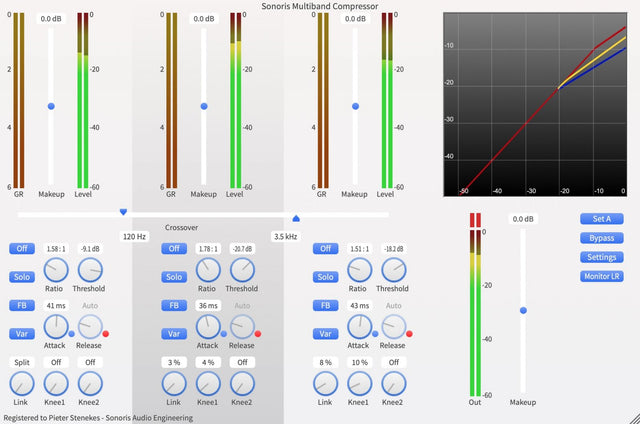Click the high band Knee2 knob
Viewport: 640px width, 424px height.
tap(393, 383)
